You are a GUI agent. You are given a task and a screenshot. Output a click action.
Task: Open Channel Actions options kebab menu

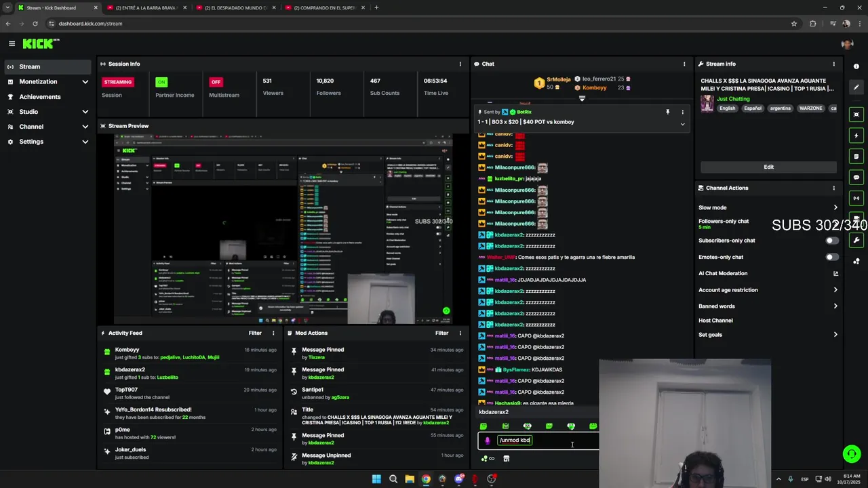834,188
